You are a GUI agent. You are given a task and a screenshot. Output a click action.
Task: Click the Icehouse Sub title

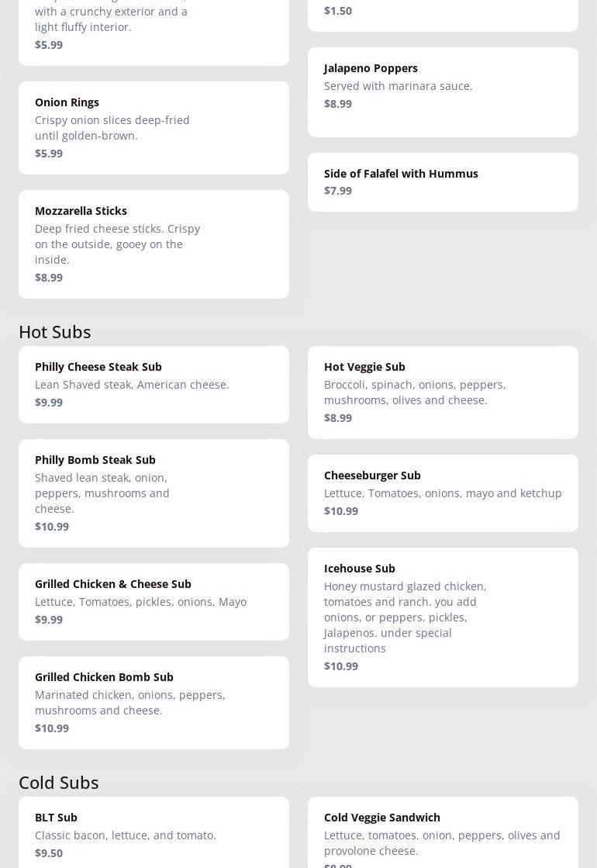click(360, 568)
